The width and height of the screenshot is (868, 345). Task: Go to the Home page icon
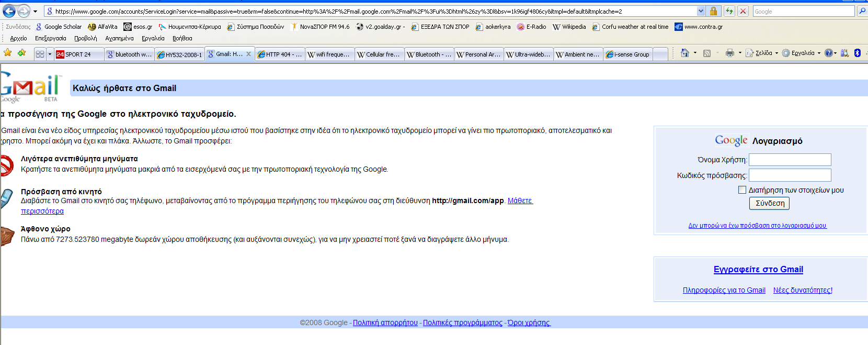coord(684,53)
